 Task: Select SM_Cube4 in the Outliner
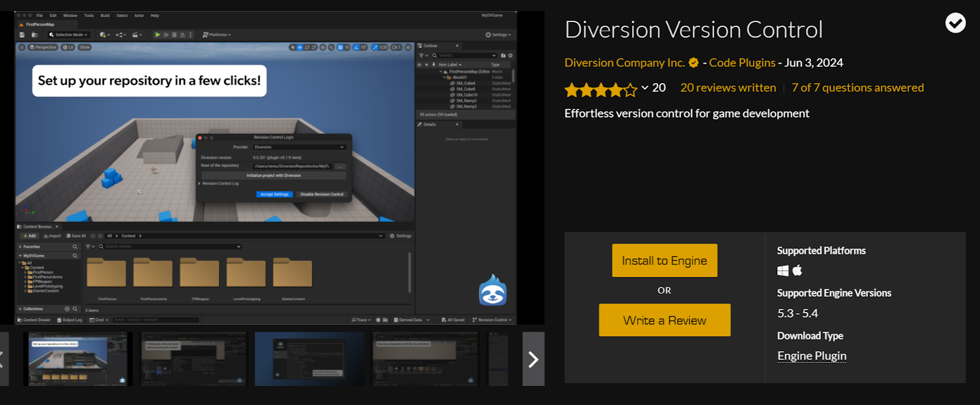[x=466, y=83]
